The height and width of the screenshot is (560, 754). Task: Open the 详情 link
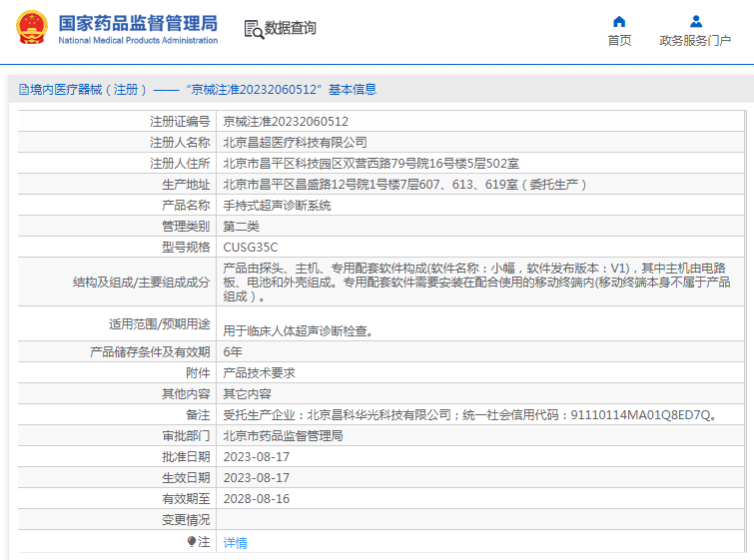click(x=235, y=543)
